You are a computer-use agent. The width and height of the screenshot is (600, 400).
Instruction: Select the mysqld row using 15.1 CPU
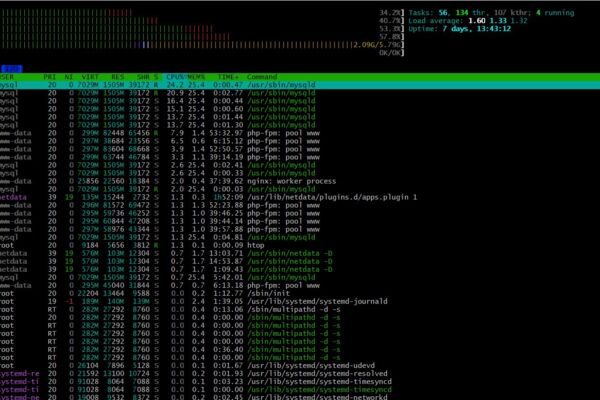[x=300, y=109]
